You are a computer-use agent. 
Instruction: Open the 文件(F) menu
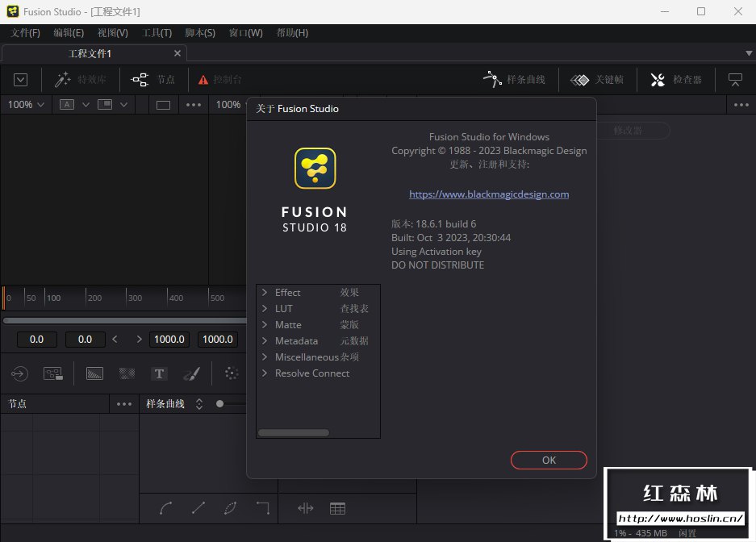coord(25,33)
